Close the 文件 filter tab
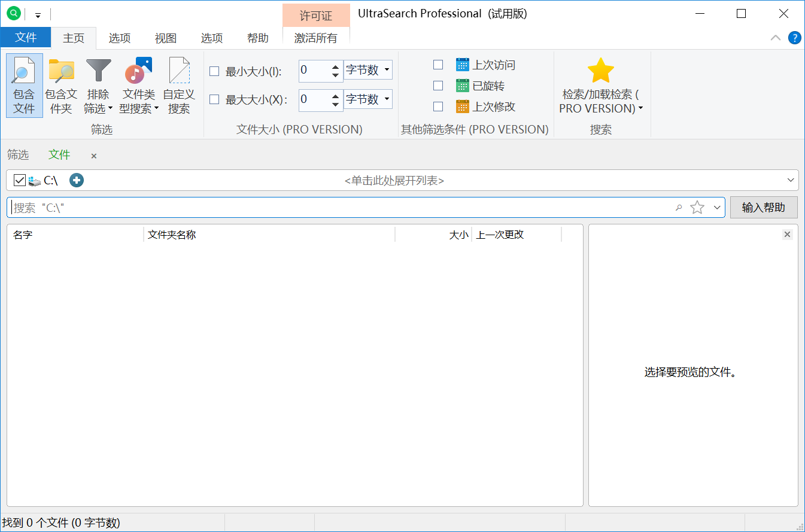805x532 pixels. (x=94, y=156)
